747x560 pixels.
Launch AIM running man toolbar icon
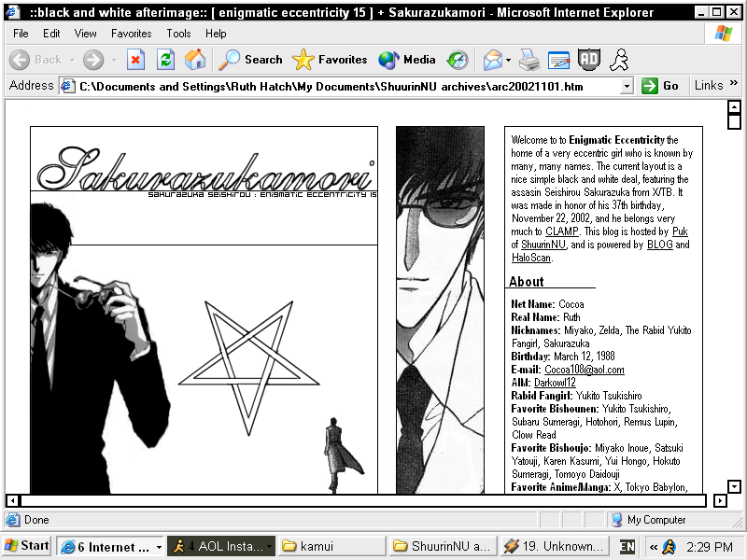click(x=619, y=60)
